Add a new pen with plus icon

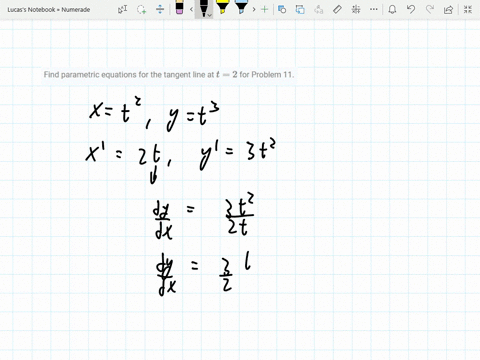pos(264,9)
